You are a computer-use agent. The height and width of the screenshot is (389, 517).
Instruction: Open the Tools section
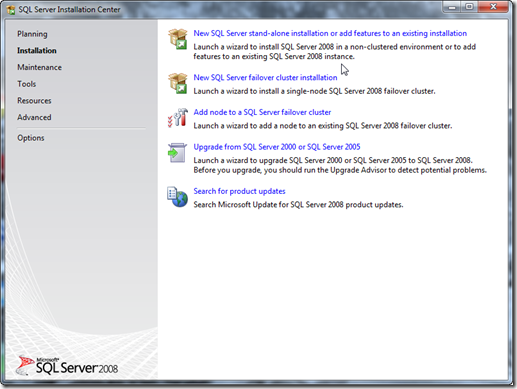(27, 84)
